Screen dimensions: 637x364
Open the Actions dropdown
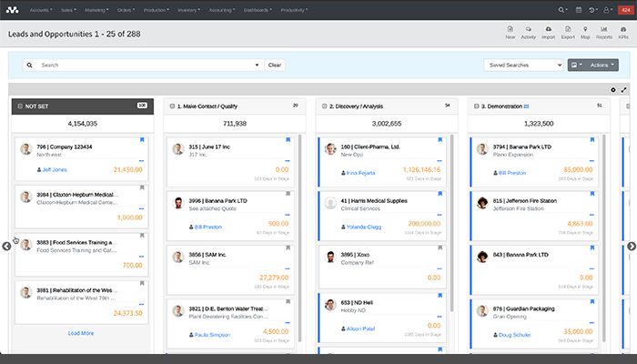tap(602, 65)
